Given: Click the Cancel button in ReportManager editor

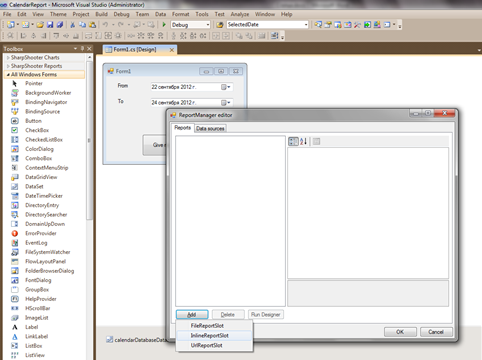Looking at the screenshot, I should tap(436, 332).
